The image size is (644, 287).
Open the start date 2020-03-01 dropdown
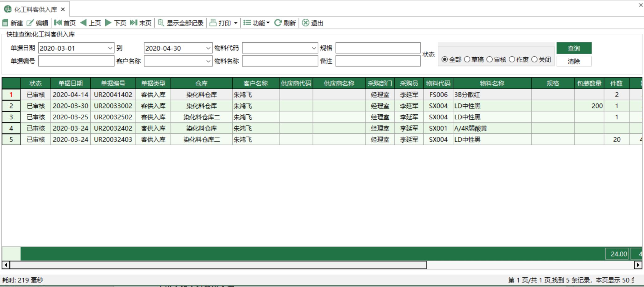point(110,48)
